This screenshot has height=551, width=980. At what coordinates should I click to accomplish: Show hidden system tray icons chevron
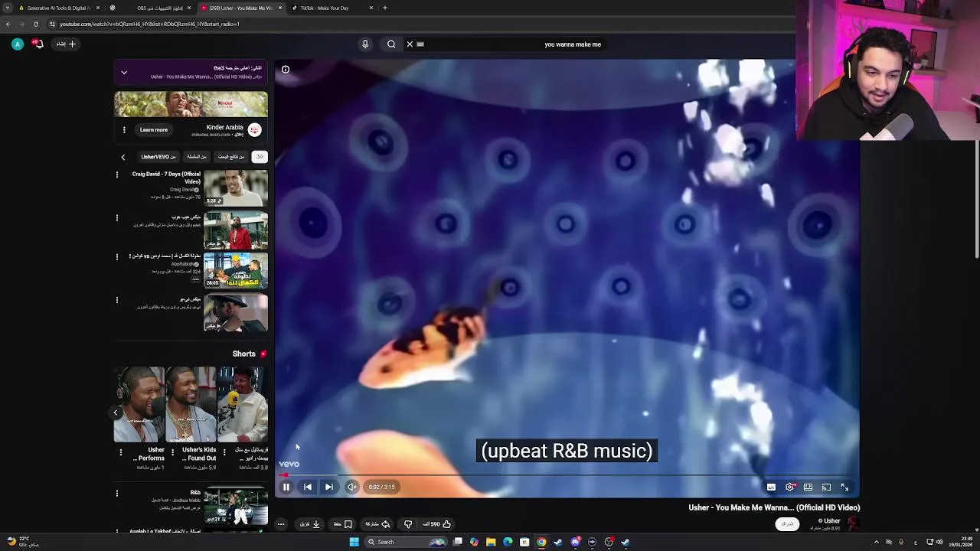[x=877, y=542]
